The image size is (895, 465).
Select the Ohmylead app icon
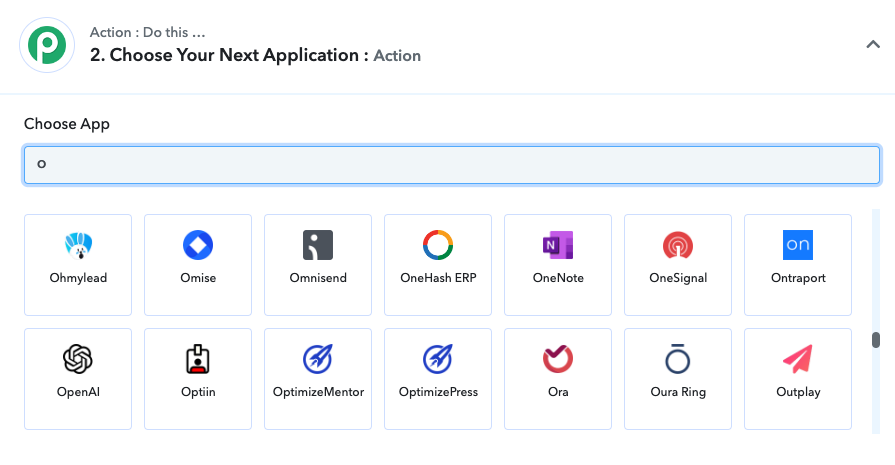pyautogui.click(x=78, y=245)
